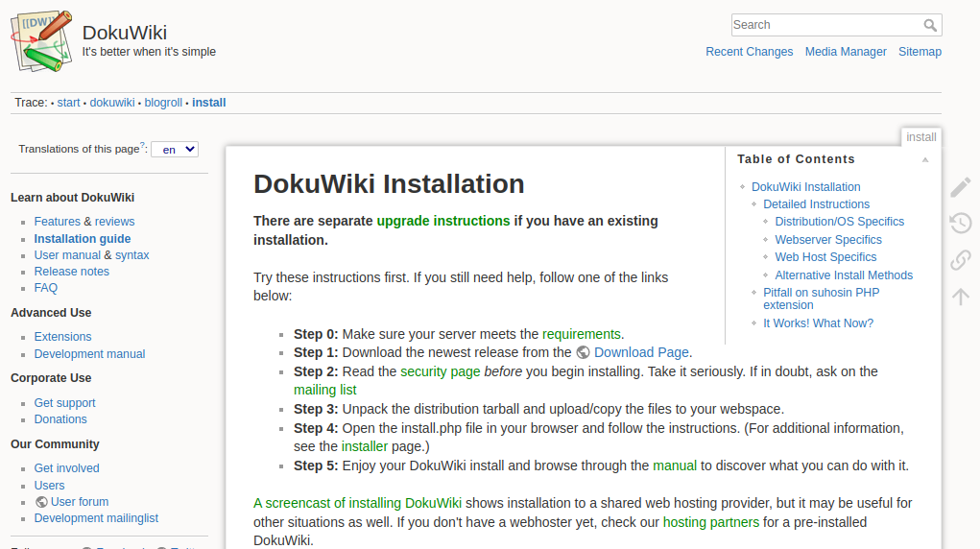Open User forum sidebar link
The width and height of the screenshot is (980, 549).
(x=80, y=501)
